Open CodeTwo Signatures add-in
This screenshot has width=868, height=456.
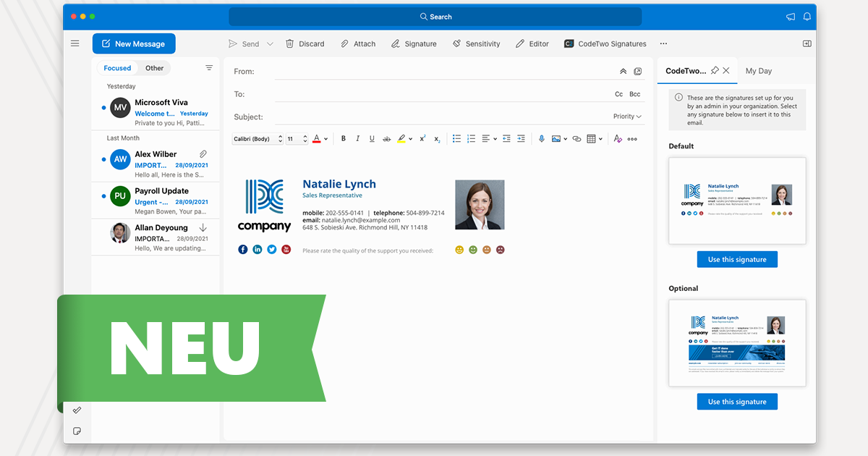tap(605, 43)
